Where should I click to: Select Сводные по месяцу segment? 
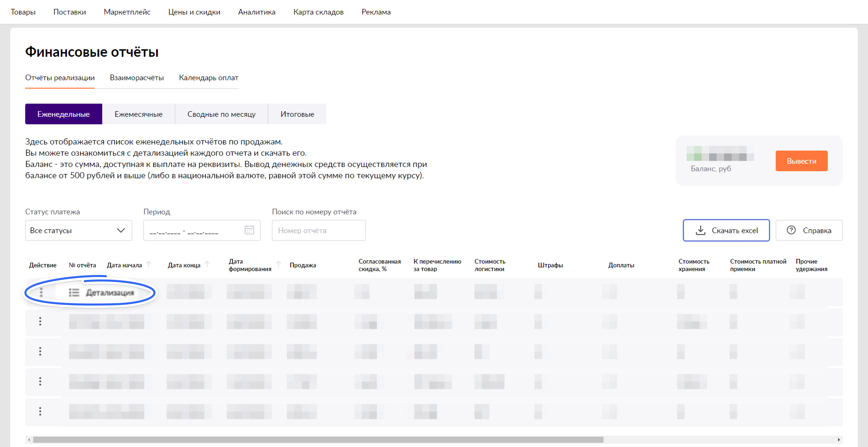coord(221,114)
